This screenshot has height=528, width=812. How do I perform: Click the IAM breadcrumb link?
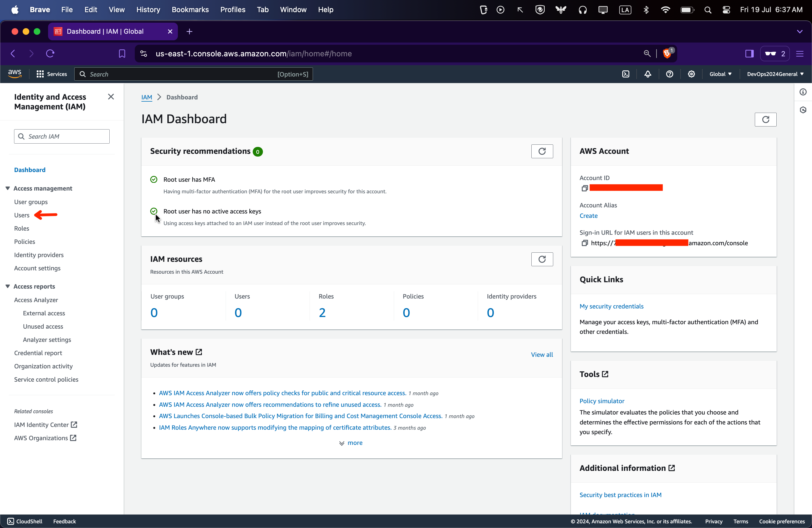coord(147,97)
